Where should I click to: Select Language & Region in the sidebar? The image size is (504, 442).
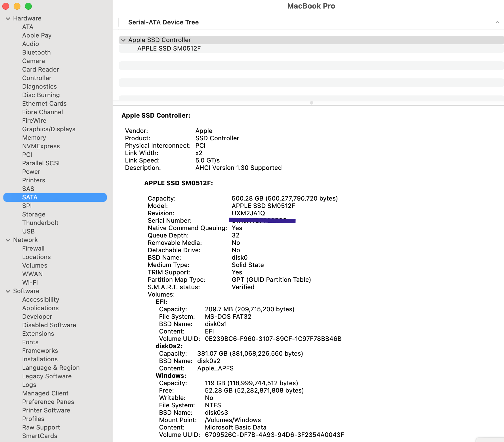(51, 368)
